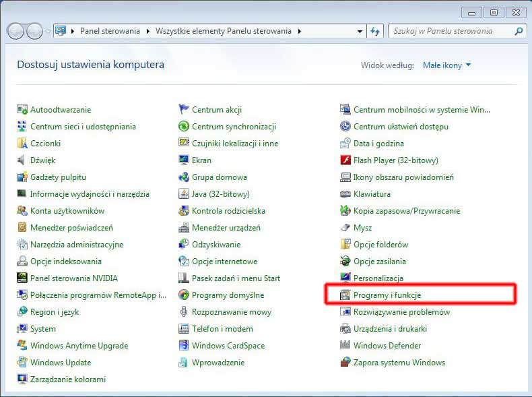Open the Data i godzina icon
The image size is (532, 397).
pos(345,144)
